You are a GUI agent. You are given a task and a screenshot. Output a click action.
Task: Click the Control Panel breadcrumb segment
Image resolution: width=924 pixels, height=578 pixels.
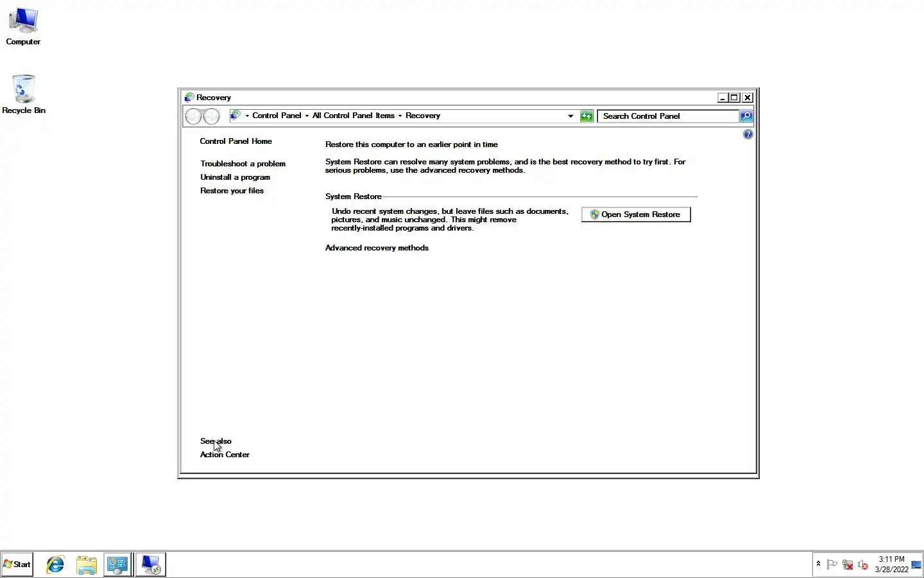click(277, 116)
